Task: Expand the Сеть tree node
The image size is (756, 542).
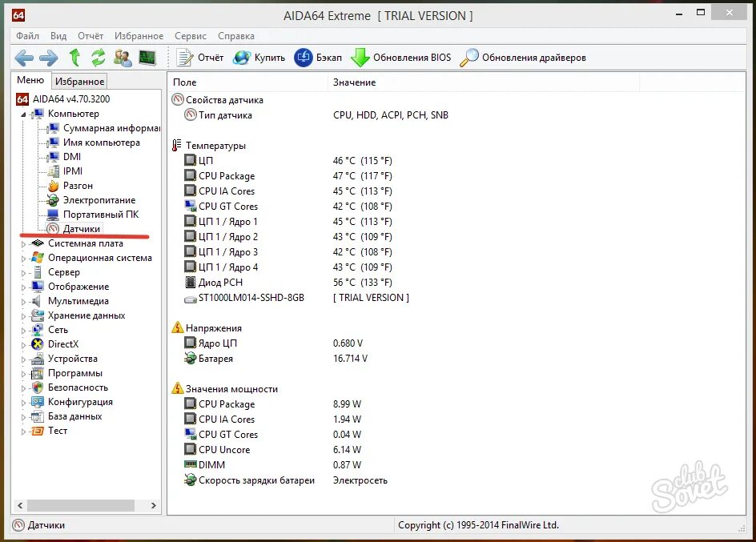Action: [x=23, y=331]
